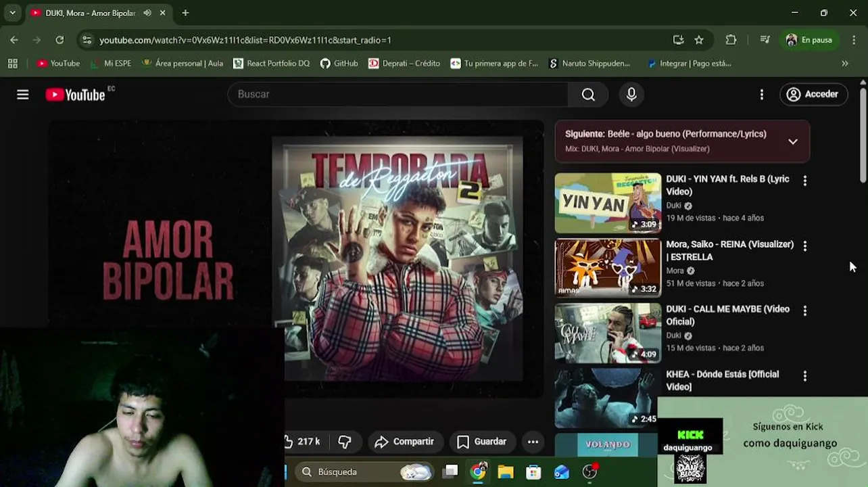Open the Tu primera app de F... bookmark
The width and height of the screenshot is (868, 487).
pos(494,64)
